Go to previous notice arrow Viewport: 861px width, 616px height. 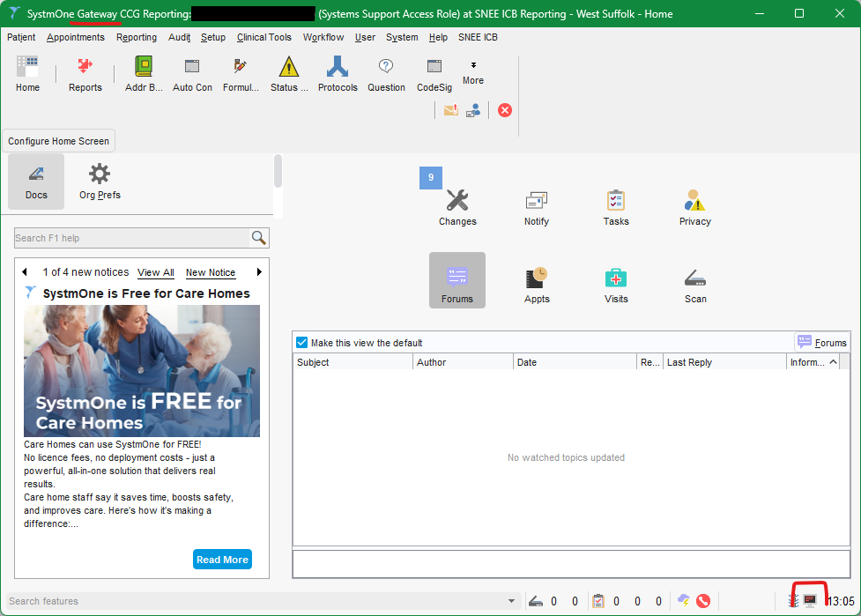(x=24, y=271)
